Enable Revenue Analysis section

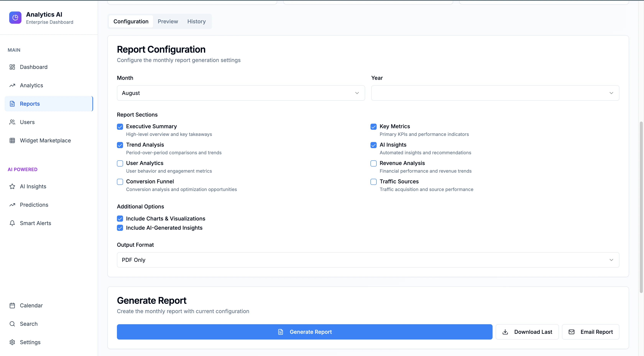(x=374, y=163)
